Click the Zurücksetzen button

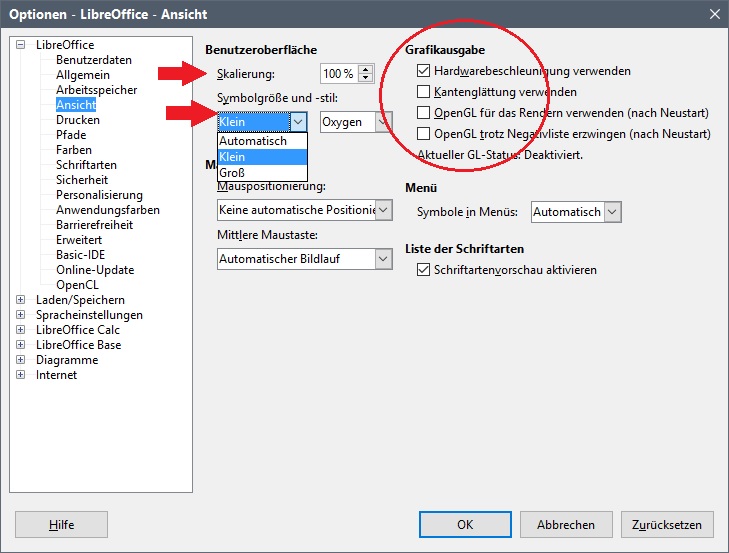pos(667,525)
